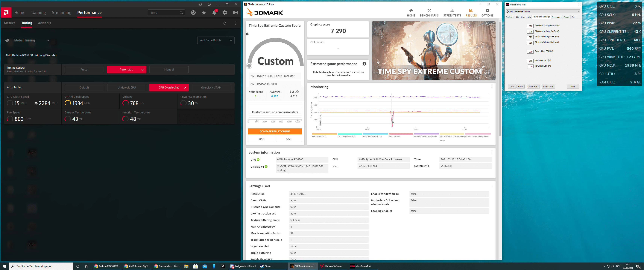Open GPU selection dropdown in MorePowerTool

578,11
